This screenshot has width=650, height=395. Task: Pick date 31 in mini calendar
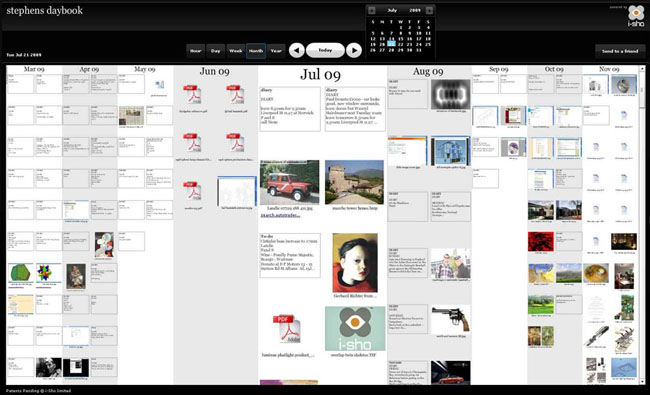419,50
